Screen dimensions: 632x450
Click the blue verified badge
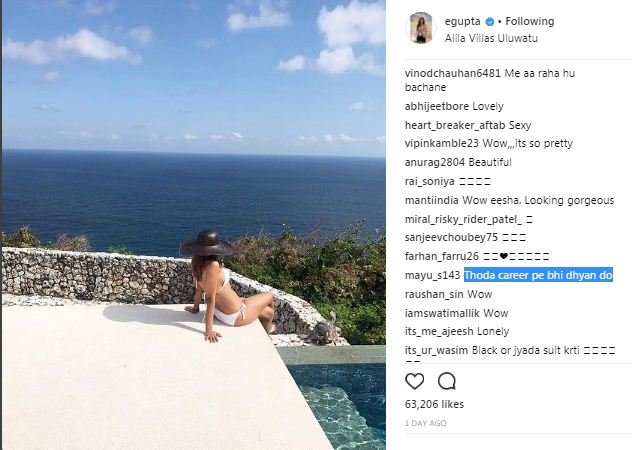point(489,21)
